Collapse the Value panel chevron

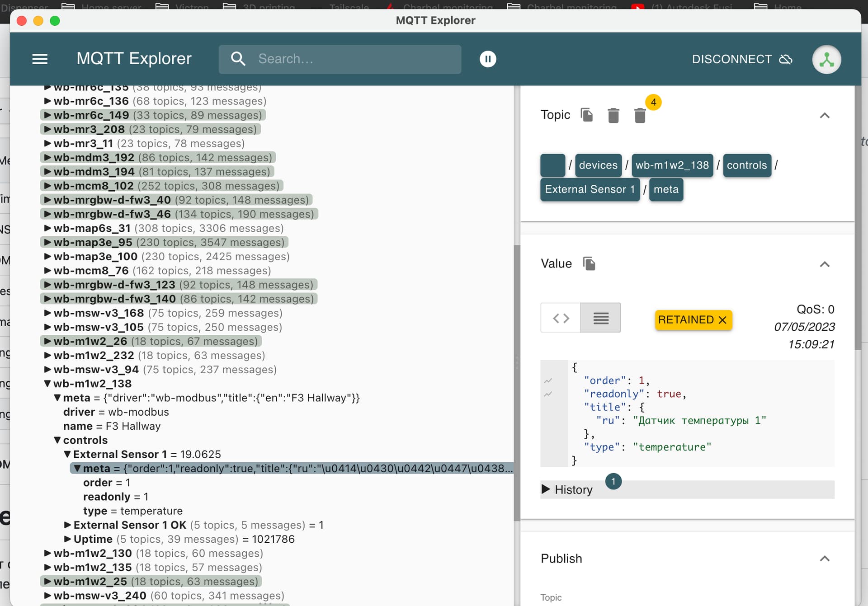[x=825, y=264]
